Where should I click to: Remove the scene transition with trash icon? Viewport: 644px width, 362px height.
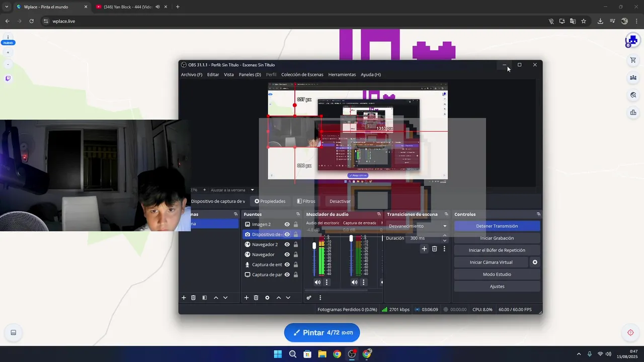tap(435, 248)
